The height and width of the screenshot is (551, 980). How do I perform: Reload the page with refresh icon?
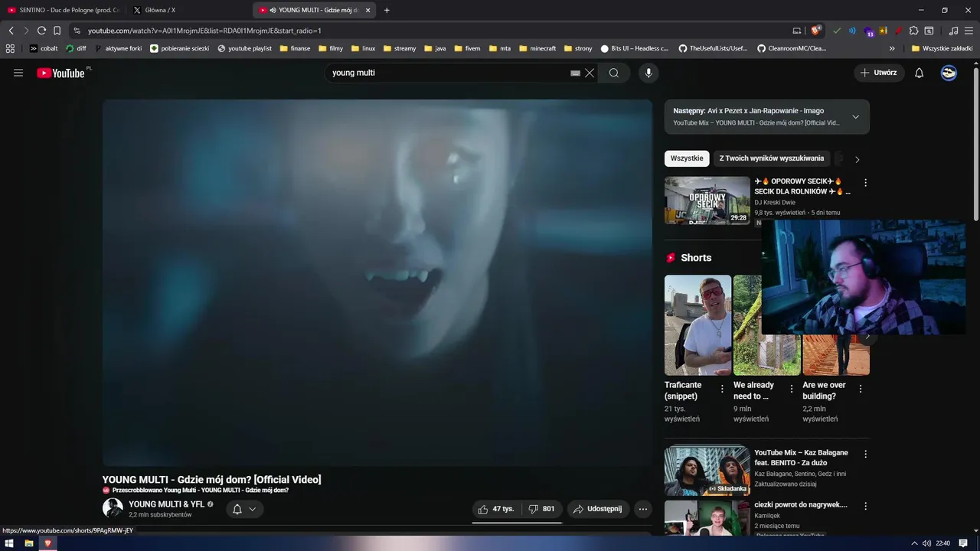click(41, 31)
